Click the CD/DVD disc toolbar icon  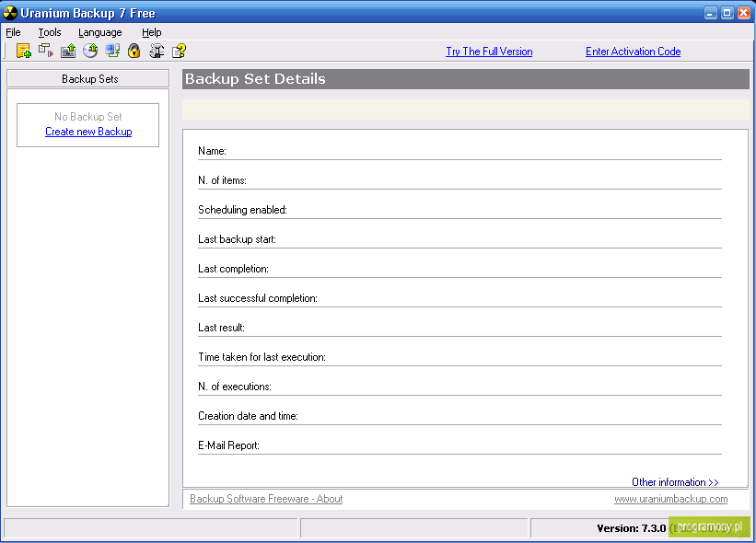(x=90, y=51)
